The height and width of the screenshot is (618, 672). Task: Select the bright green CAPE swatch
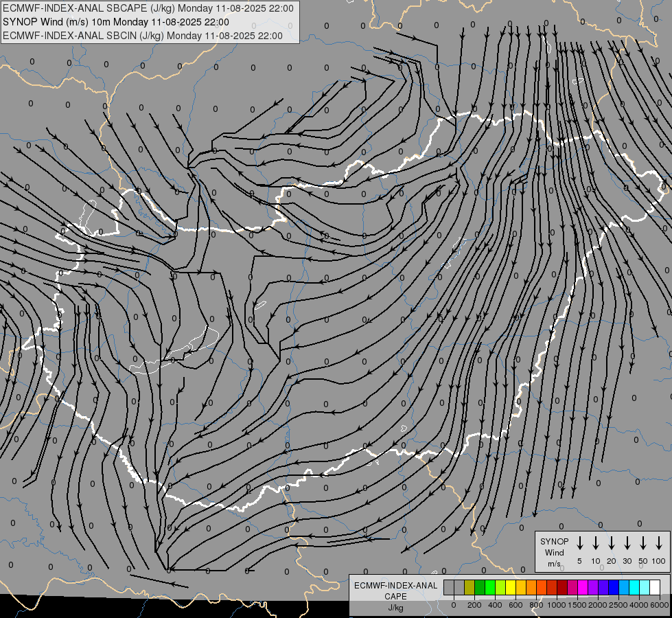click(490, 587)
